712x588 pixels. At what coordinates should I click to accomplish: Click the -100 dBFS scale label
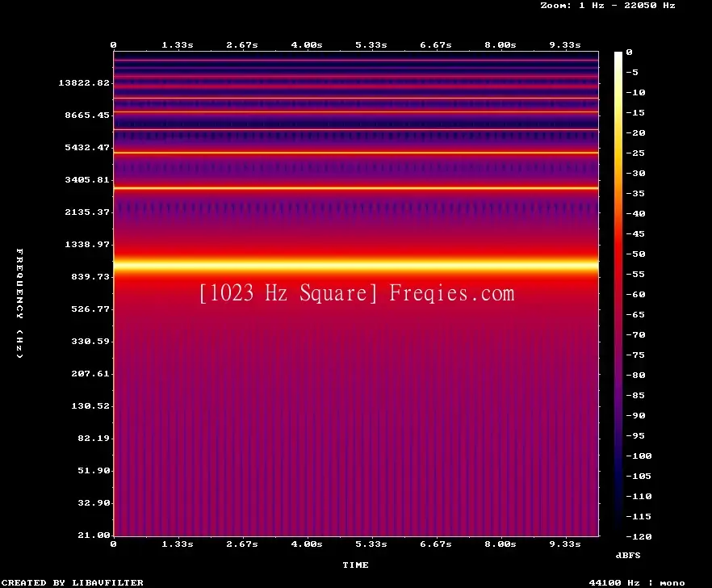(639, 456)
